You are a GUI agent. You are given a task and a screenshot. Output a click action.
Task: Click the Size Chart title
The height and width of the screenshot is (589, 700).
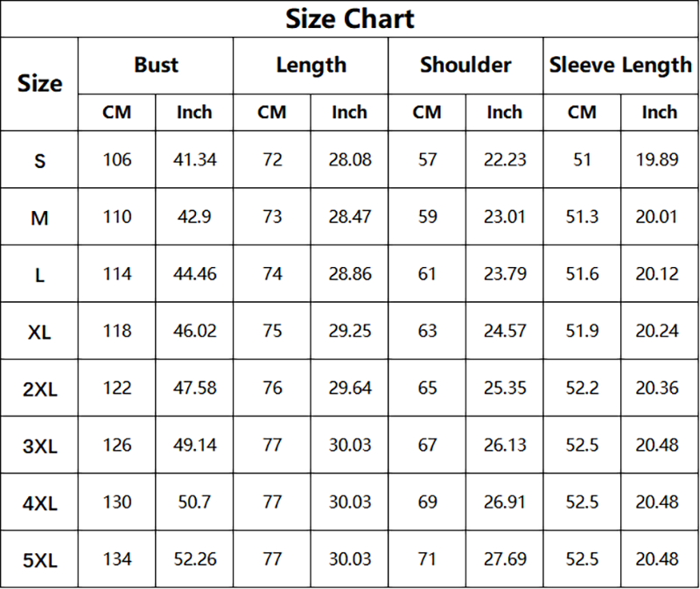pos(350,19)
